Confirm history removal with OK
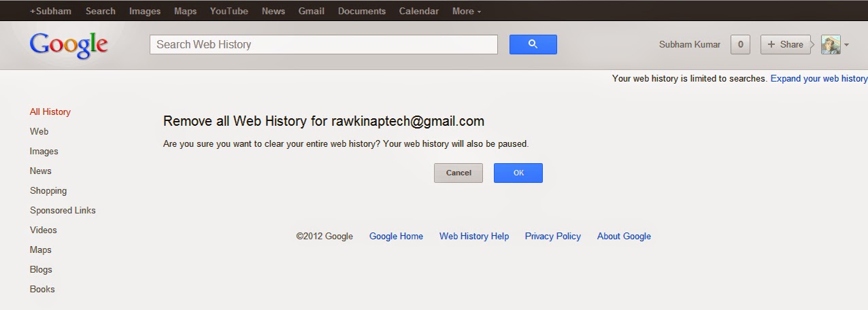Screen dimensions: 868x310 click(x=518, y=173)
